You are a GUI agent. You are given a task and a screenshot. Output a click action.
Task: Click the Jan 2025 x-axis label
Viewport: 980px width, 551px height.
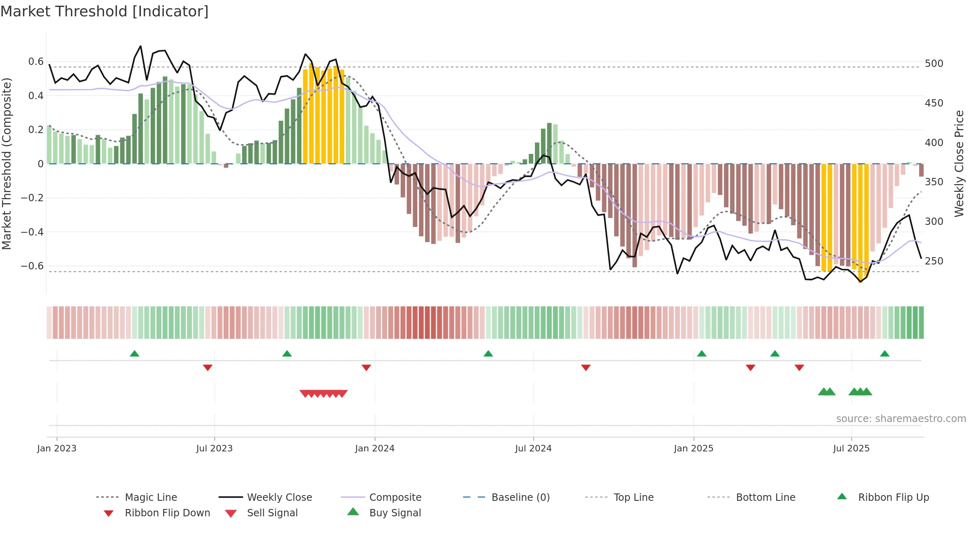click(694, 449)
